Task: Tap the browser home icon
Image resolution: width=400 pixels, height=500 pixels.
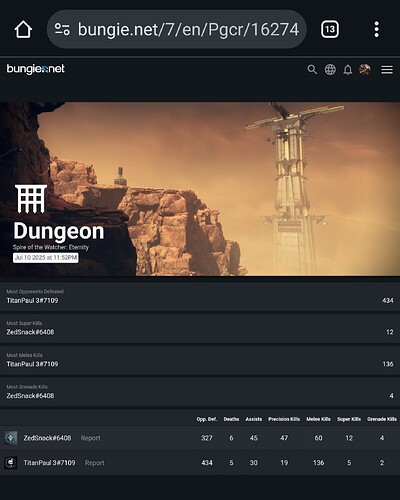Action: click(x=23, y=29)
